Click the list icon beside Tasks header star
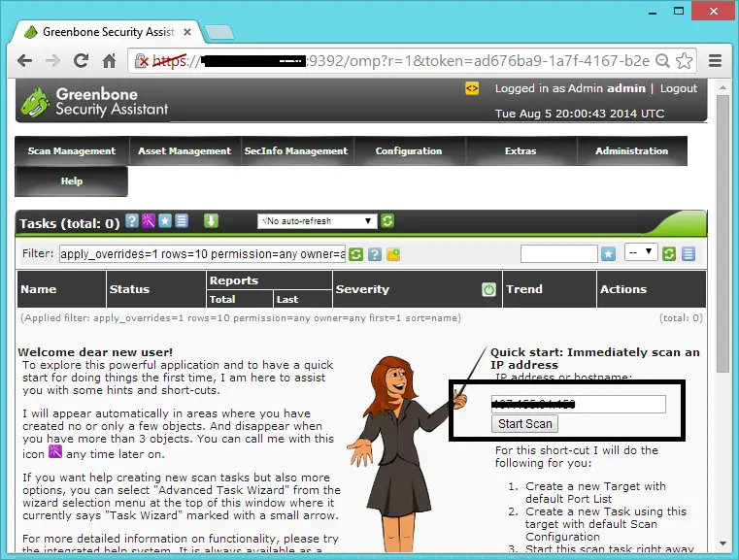 click(x=182, y=221)
